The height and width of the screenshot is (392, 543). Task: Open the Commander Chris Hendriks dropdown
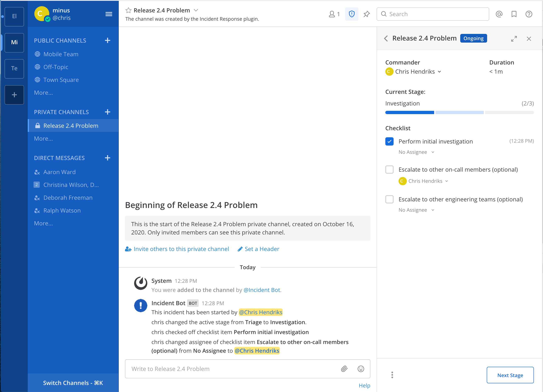[x=417, y=72]
